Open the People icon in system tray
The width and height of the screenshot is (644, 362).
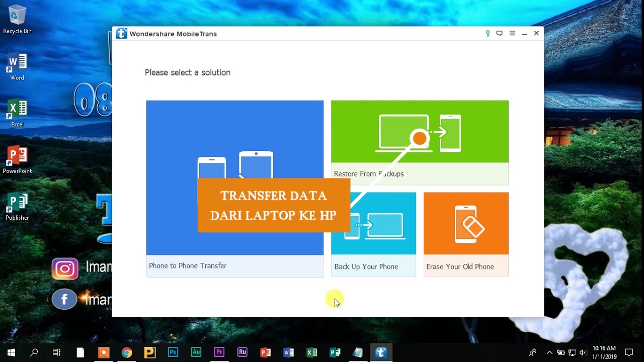pos(533,352)
